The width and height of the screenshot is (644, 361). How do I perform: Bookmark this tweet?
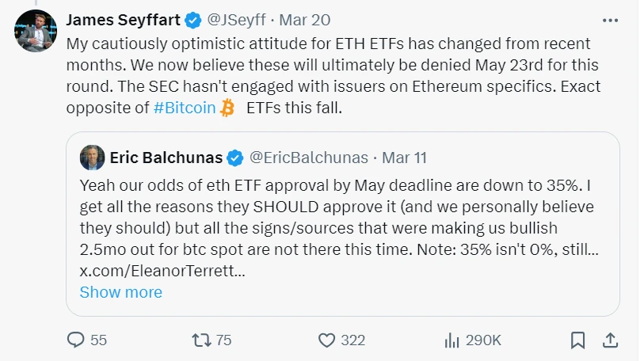pyautogui.click(x=578, y=340)
